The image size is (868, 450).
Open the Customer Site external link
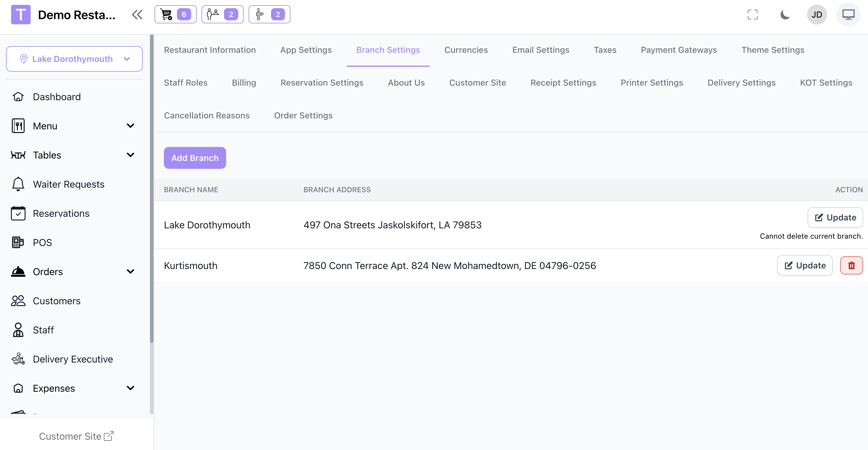pos(76,436)
